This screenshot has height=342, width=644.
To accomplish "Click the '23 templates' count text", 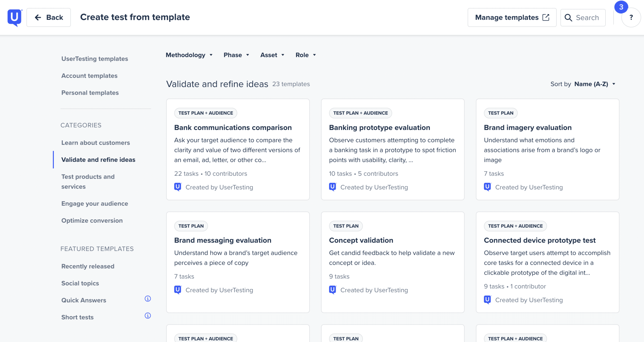I will point(291,84).
